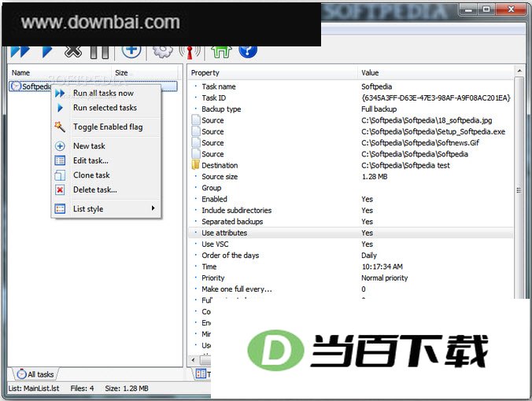Viewport: 532px width, 401px height.
Task: Select the Use attributes row
Action: pos(350,233)
